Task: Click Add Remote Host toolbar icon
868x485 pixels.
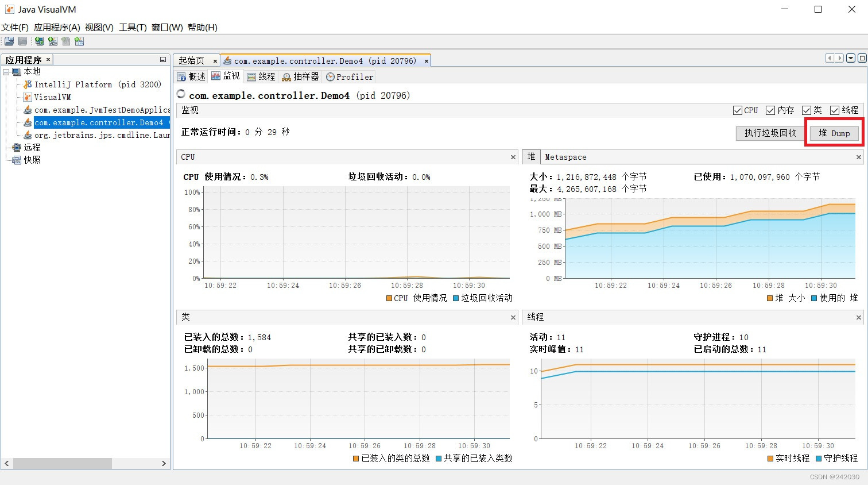Action: coord(39,41)
